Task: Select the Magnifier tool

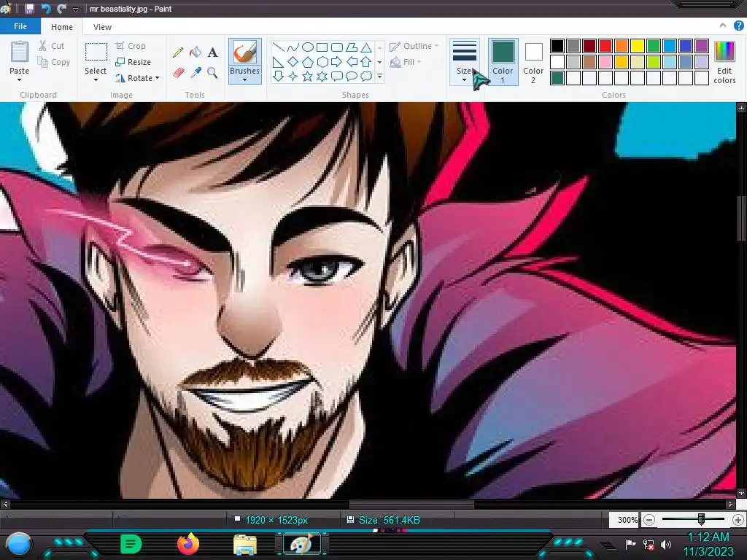Action: click(x=212, y=73)
